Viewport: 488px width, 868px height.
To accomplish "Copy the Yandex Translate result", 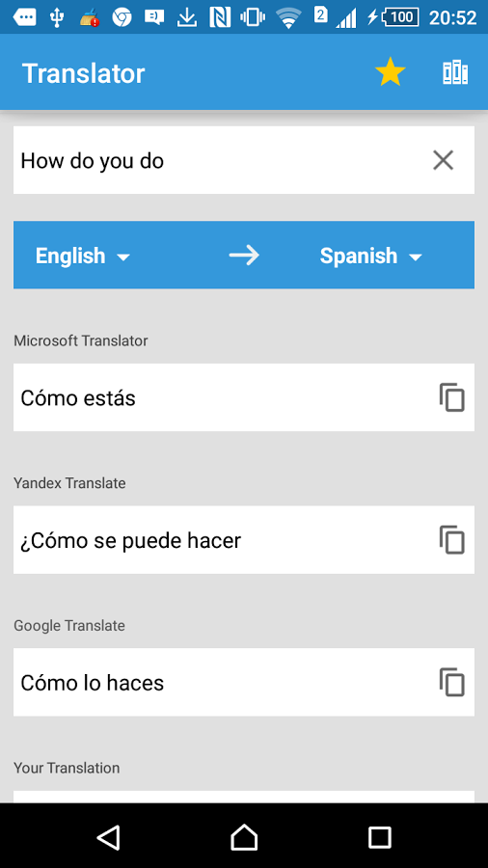I will (x=452, y=540).
